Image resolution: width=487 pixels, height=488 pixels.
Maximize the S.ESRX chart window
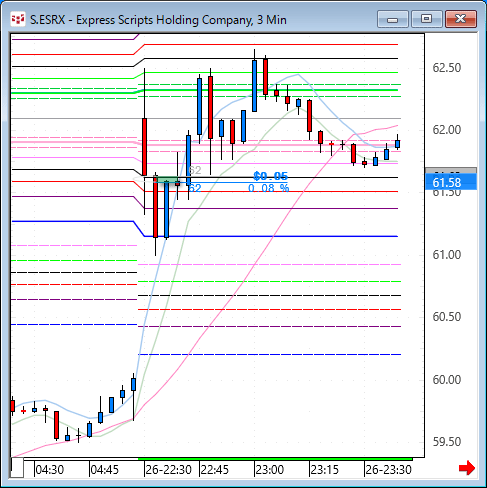[x=426, y=19]
